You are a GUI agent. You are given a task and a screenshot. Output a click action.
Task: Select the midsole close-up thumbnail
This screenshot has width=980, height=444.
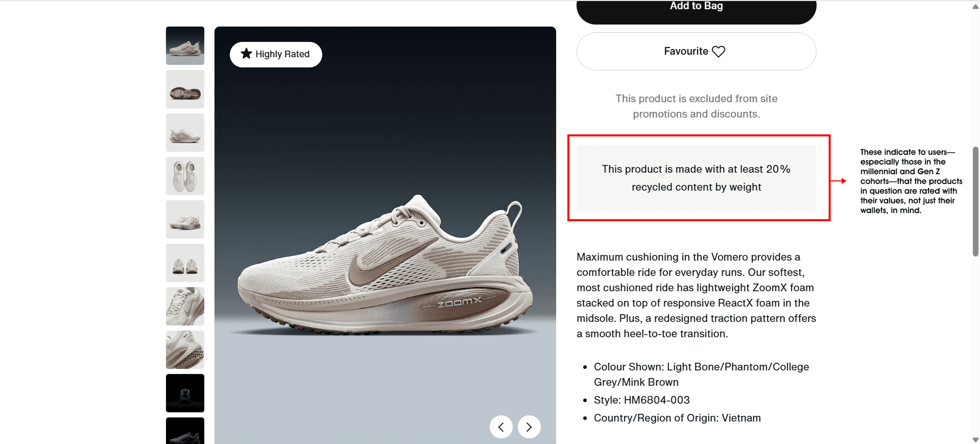click(x=185, y=349)
